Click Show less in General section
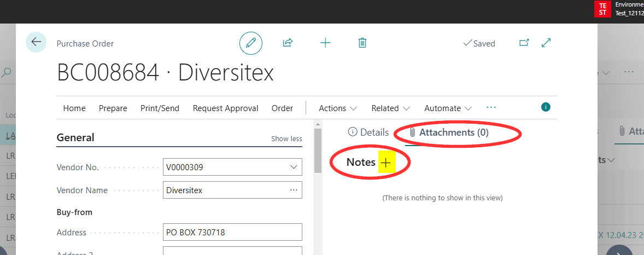 [286, 139]
